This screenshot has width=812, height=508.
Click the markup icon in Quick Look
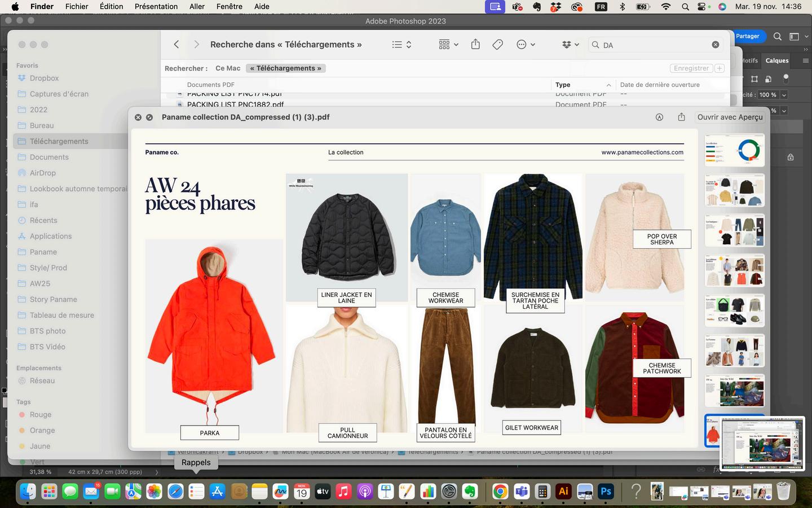pos(659,117)
